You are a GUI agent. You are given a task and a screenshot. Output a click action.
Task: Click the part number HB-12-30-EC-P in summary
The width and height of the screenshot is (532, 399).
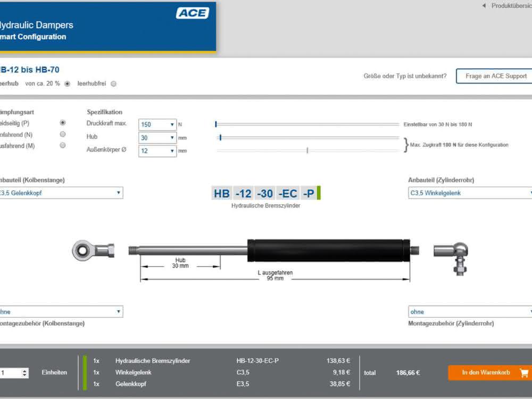[257, 361]
